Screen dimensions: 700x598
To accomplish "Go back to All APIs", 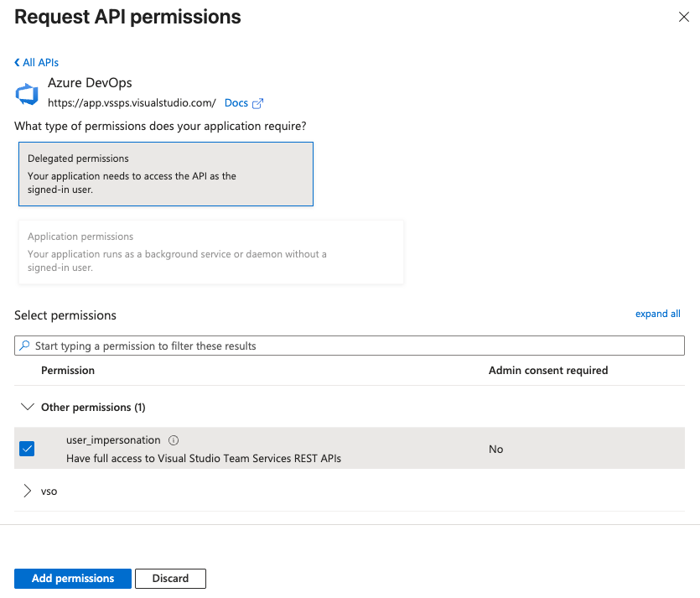I will click(x=37, y=63).
